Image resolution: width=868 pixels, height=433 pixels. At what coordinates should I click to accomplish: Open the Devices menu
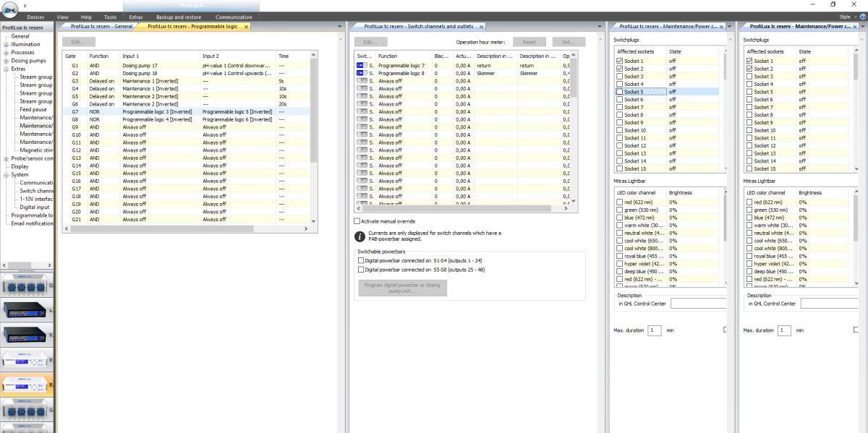[35, 17]
